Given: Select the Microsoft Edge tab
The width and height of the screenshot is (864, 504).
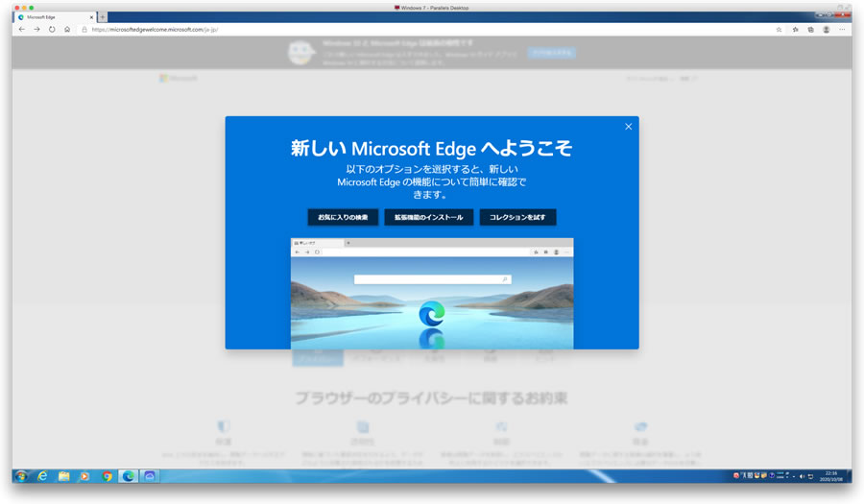Looking at the screenshot, I should (55, 17).
